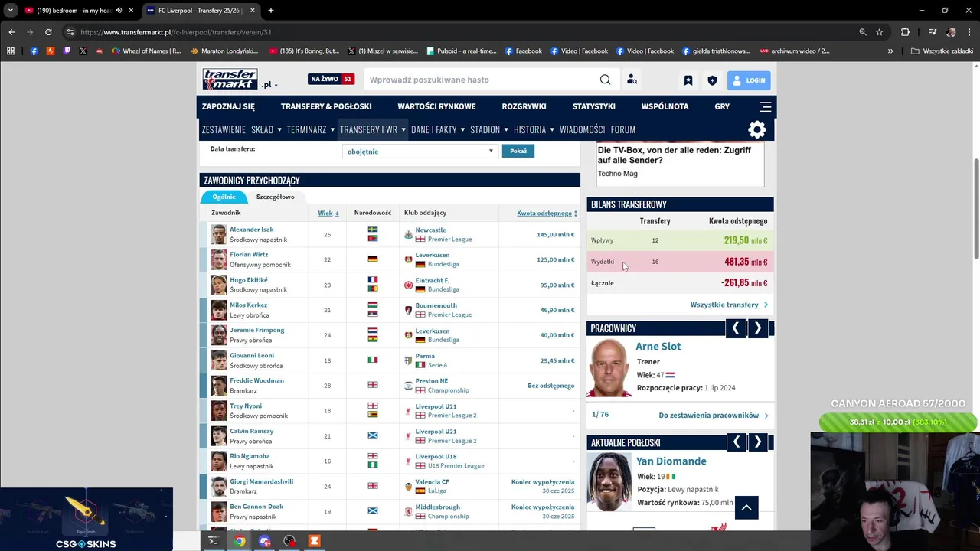The height and width of the screenshot is (551, 980).
Task: Click the search input field
Action: 482,80
